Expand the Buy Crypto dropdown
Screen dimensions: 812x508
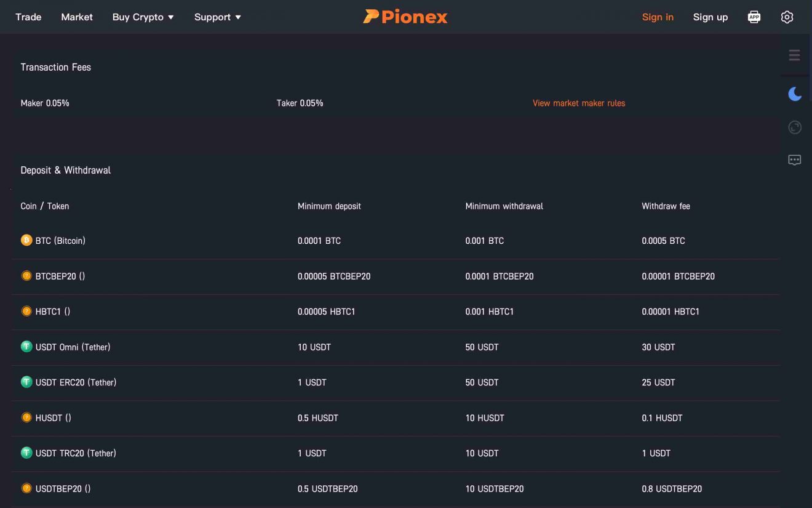(x=143, y=17)
